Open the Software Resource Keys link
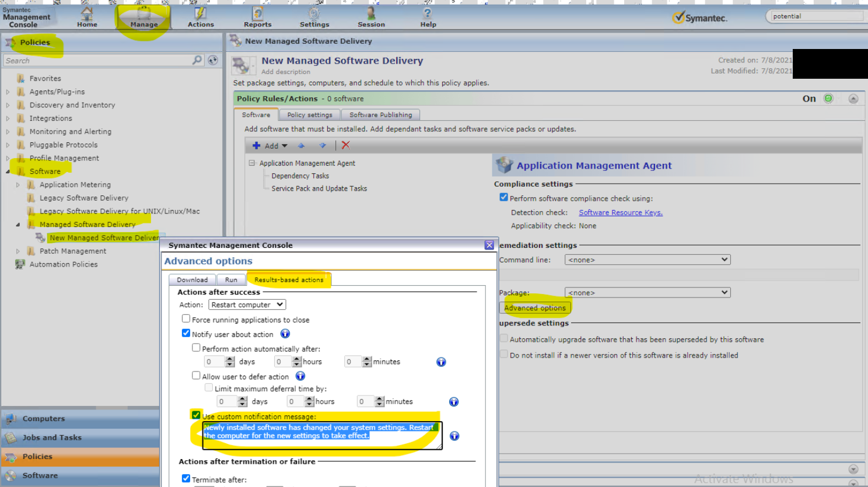 620,213
